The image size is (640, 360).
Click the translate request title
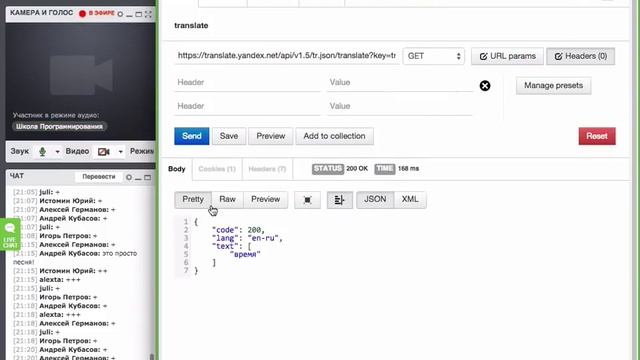coord(191,25)
